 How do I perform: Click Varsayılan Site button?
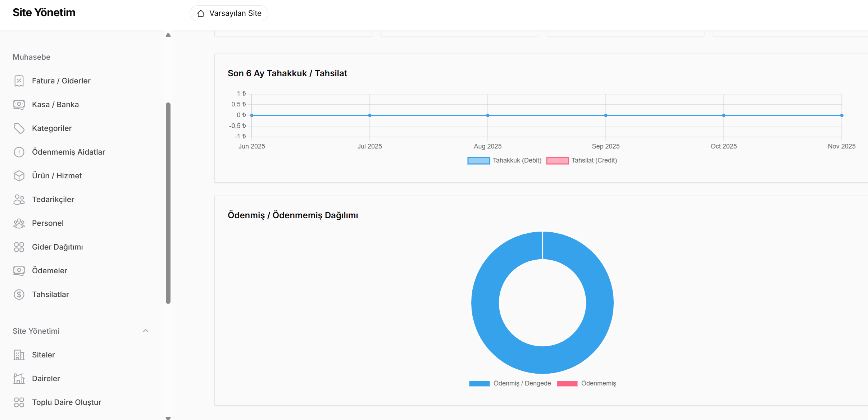(x=229, y=13)
